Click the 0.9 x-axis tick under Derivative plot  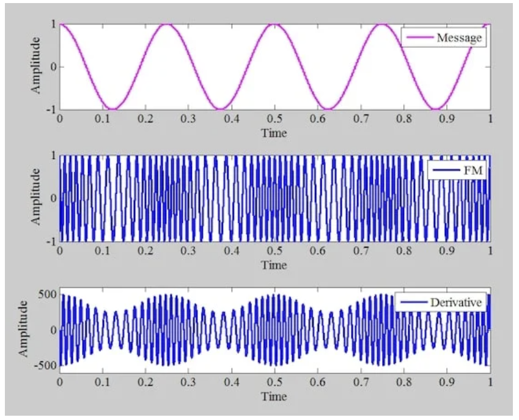pyautogui.click(x=447, y=382)
